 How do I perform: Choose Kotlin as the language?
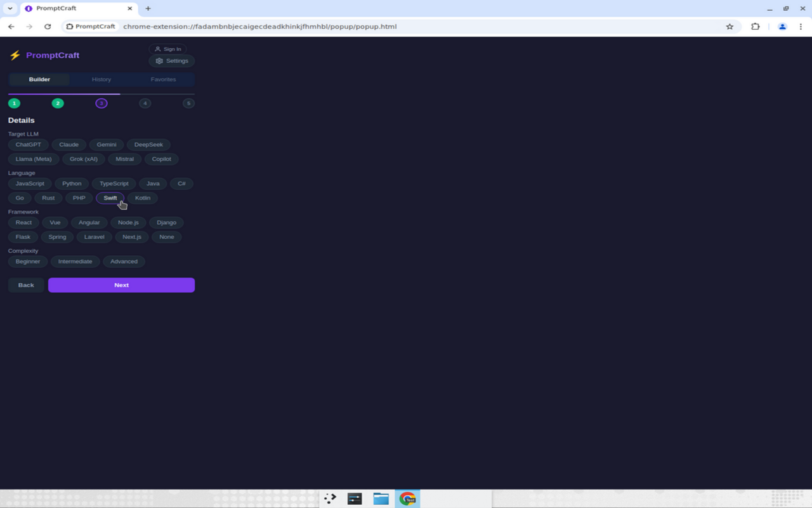143,198
